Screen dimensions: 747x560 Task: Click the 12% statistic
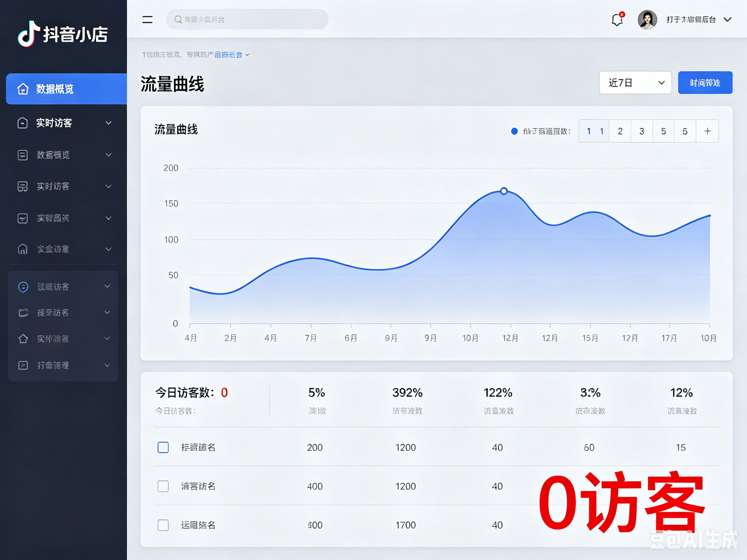click(x=682, y=393)
